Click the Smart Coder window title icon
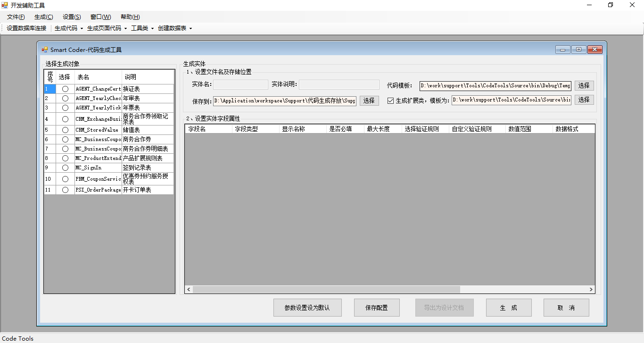This screenshot has width=644, height=343. [45, 50]
